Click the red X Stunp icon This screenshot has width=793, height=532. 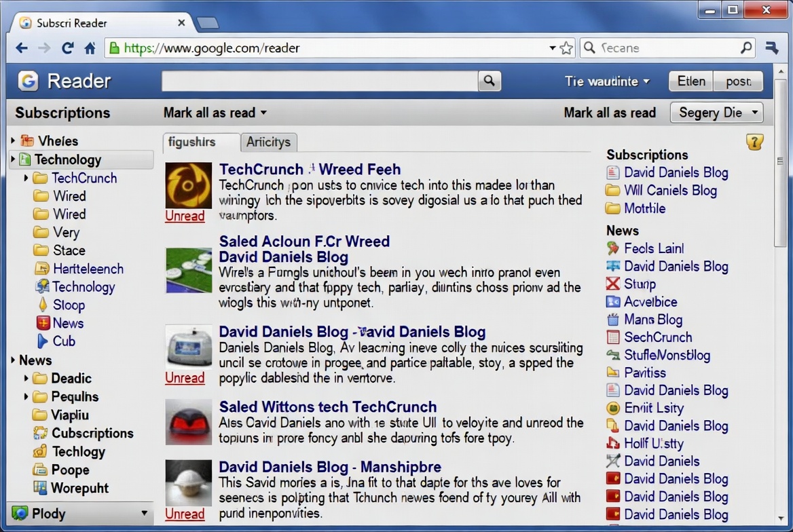(613, 284)
